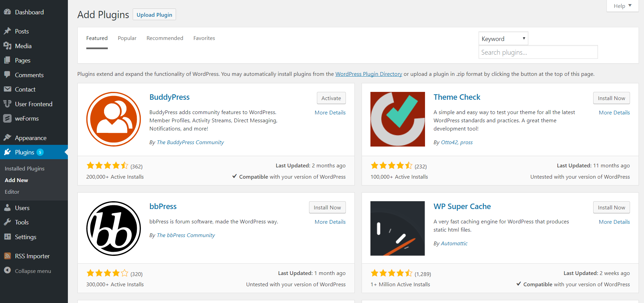644x303 pixels.
Task: Open the Keyword search type dropdown
Action: pos(503,39)
